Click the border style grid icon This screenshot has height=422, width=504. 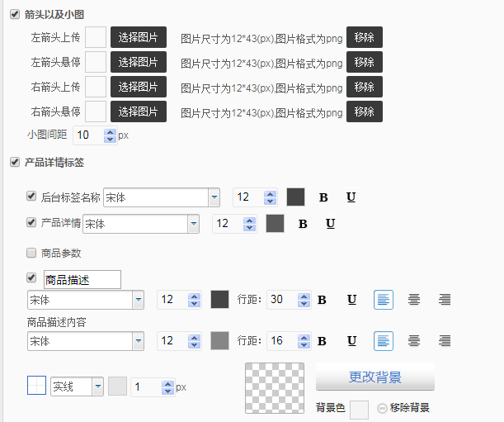pyautogui.click(x=37, y=386)
